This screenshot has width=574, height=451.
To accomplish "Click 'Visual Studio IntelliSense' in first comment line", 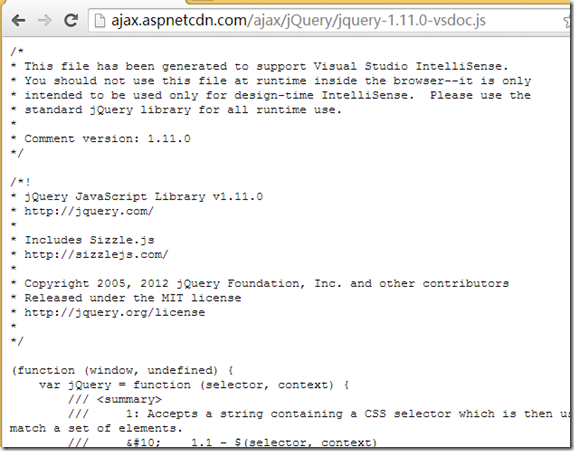I will point(411,66).
